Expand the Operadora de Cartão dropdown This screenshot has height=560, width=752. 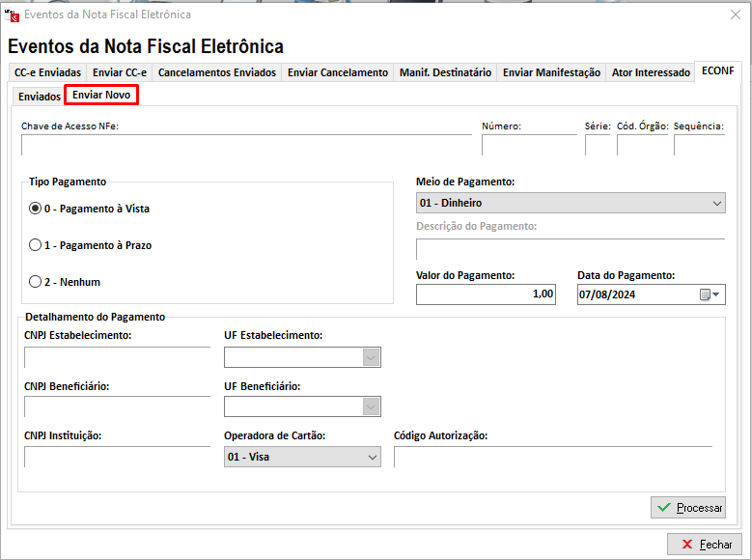coord(373,457)
